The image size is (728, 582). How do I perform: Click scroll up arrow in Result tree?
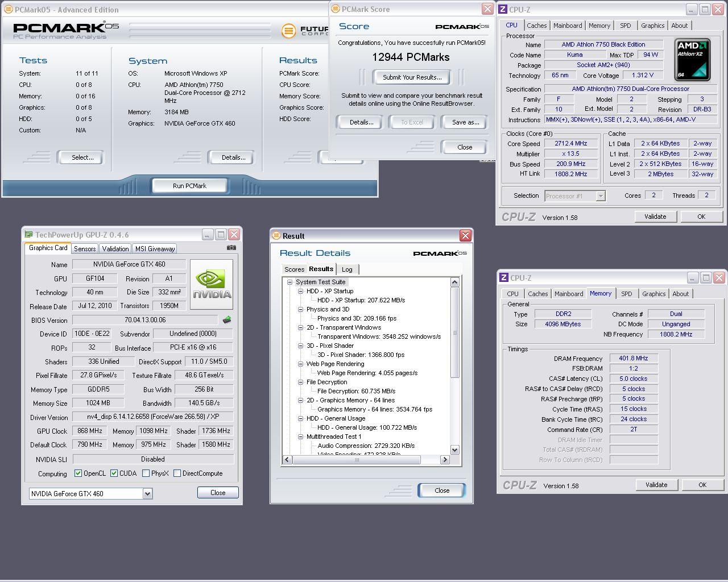(x=455, y=282)
